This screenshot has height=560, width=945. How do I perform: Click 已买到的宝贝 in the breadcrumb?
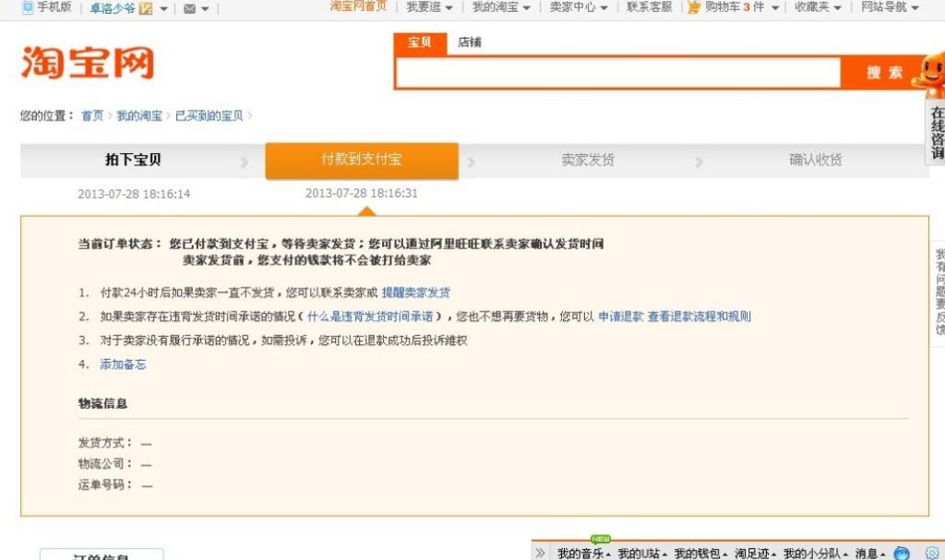[209, 115]
